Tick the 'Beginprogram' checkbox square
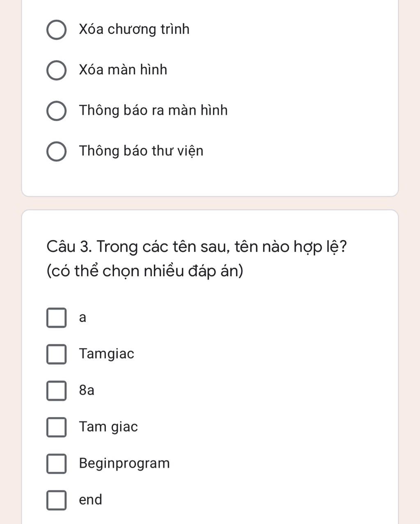Image resolution: width=420 pixels, height=524 pixels. coord(57,464)
